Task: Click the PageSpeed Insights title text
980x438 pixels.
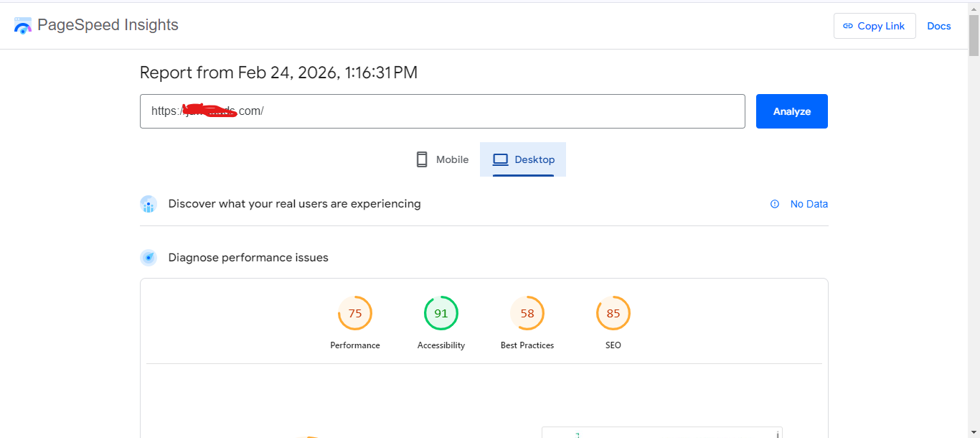Action: (x=108, y=25)
